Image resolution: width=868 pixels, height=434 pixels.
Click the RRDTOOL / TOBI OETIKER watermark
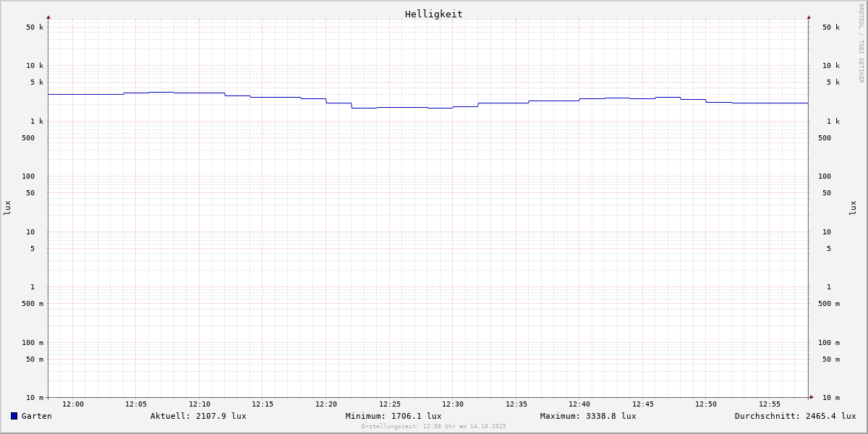[x=861, y=43]
